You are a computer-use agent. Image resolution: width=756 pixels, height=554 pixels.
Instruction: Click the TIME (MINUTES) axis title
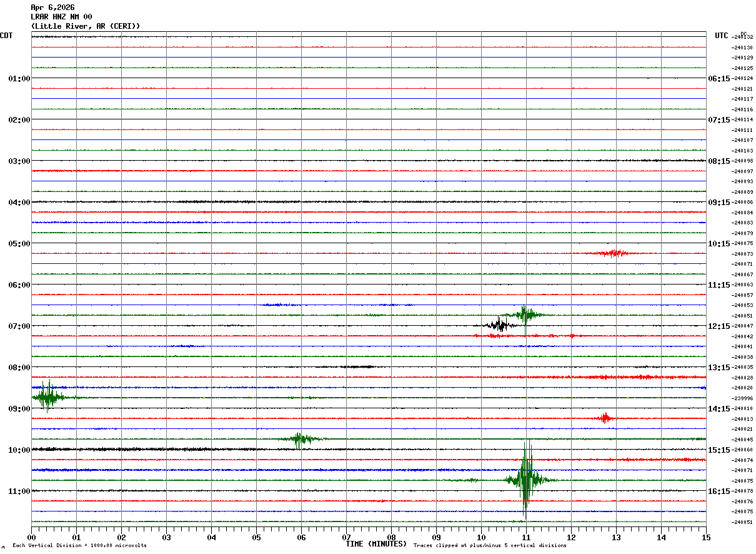(376, 544)
